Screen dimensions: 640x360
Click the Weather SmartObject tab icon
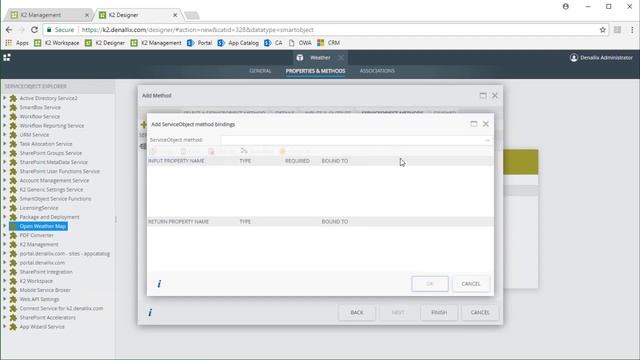300,58
